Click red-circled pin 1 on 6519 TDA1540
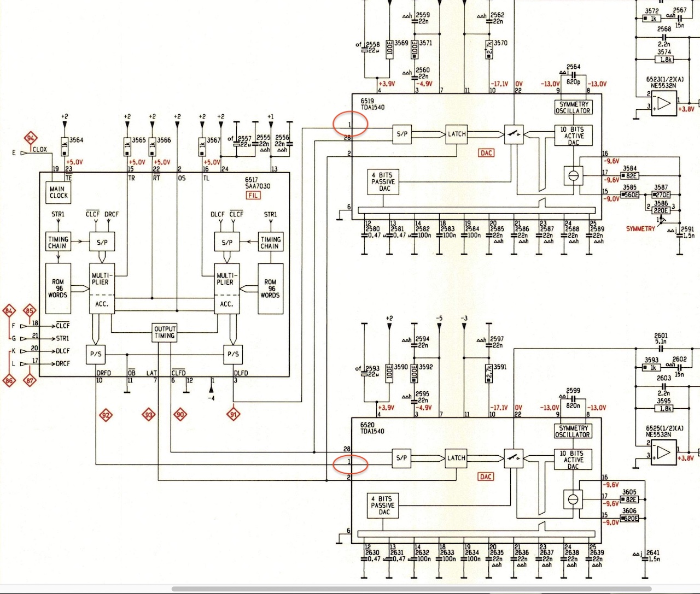Viewport: 700px width, 594px height. click(350, 123)
